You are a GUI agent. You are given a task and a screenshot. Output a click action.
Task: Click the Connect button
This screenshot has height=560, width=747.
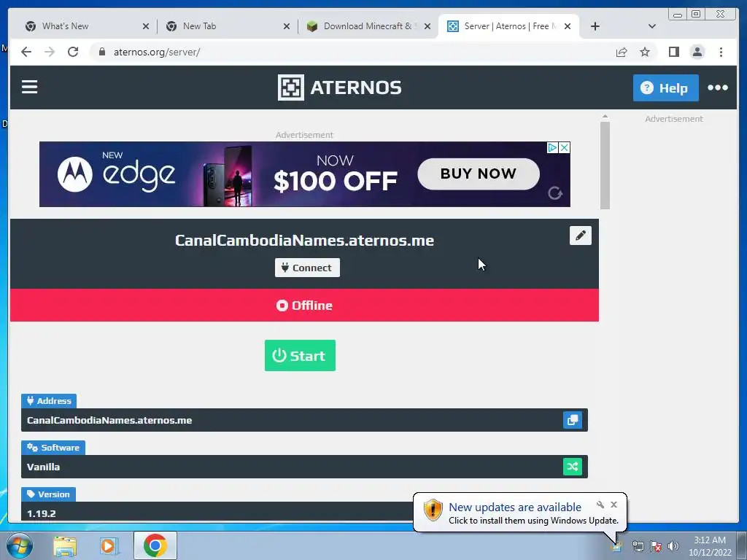307,268
